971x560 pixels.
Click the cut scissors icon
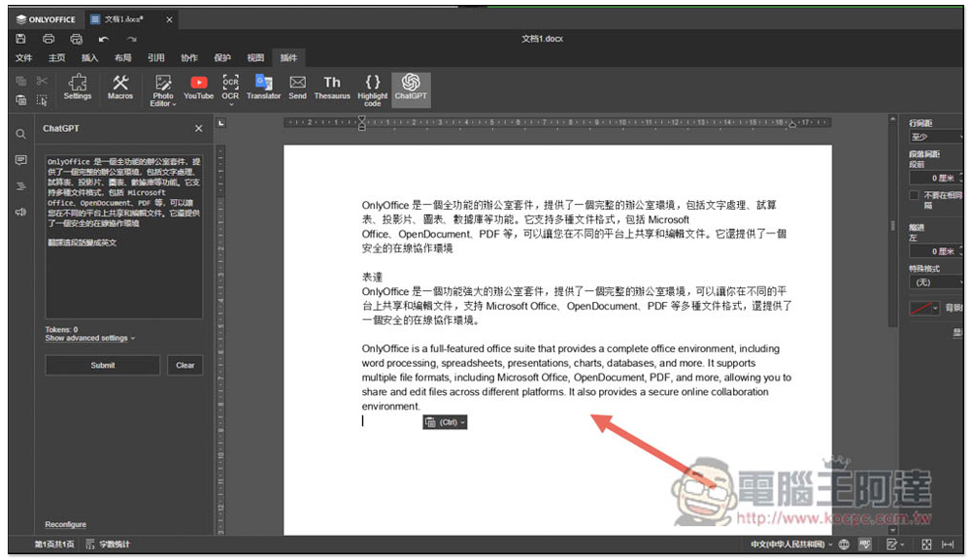[x=42, y=82]
